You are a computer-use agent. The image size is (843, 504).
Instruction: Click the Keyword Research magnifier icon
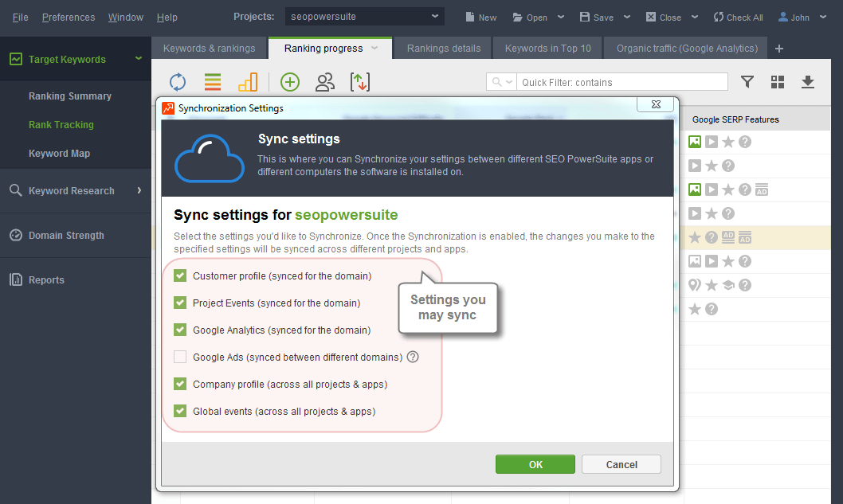[16, 190]
